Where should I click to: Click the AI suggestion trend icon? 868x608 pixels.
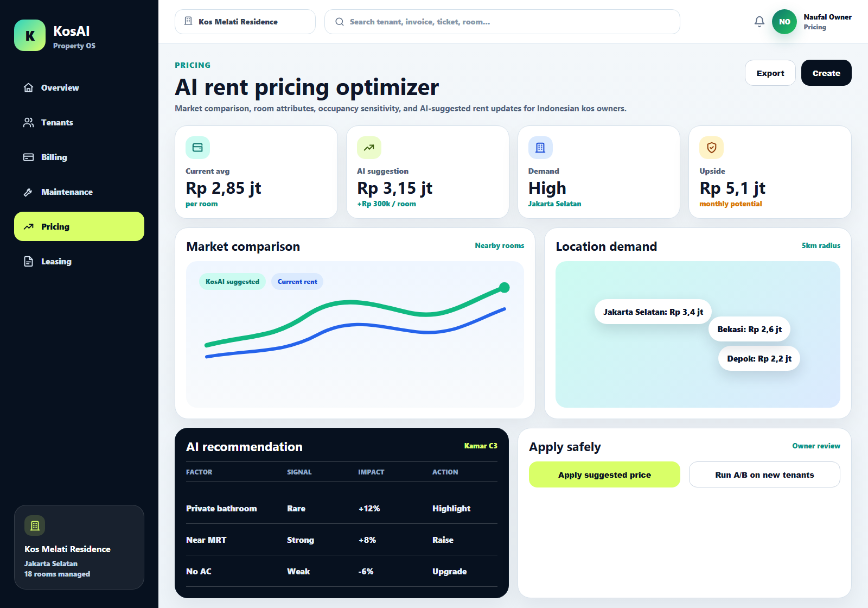369,148
